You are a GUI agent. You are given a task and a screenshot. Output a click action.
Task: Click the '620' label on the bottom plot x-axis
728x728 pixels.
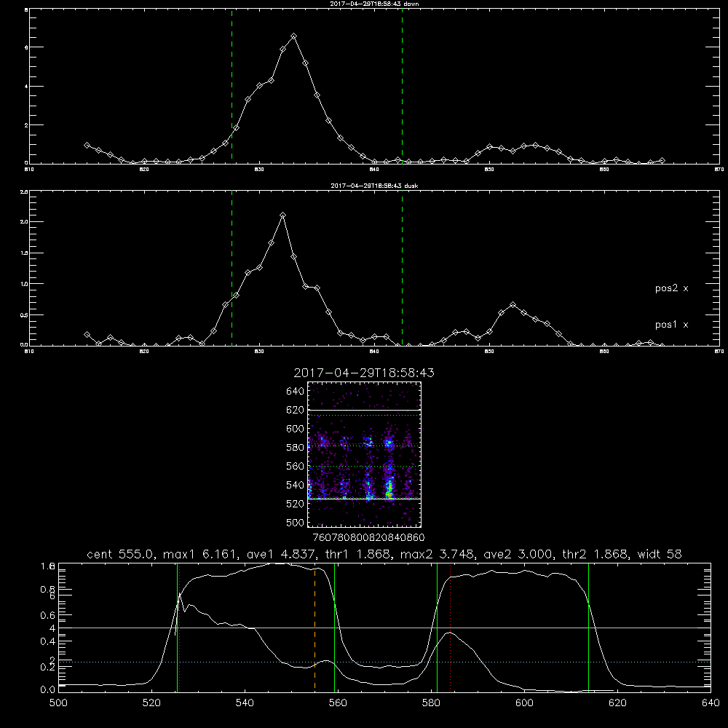(x=617, y=703)
